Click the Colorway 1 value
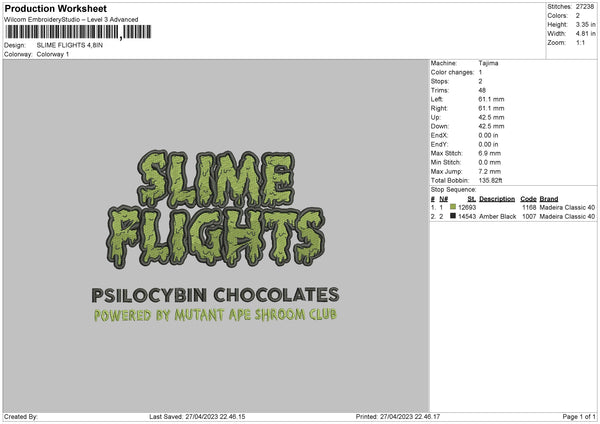The image size is (600, 424). click(x=53, y=54)
